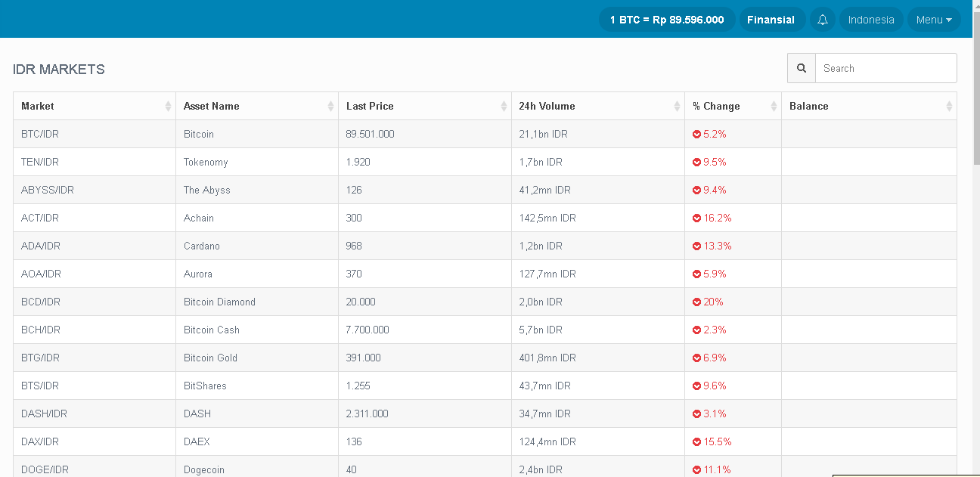980x477 pixels.
Task: Open the Menu dropdown
Action: pos(934,20)
